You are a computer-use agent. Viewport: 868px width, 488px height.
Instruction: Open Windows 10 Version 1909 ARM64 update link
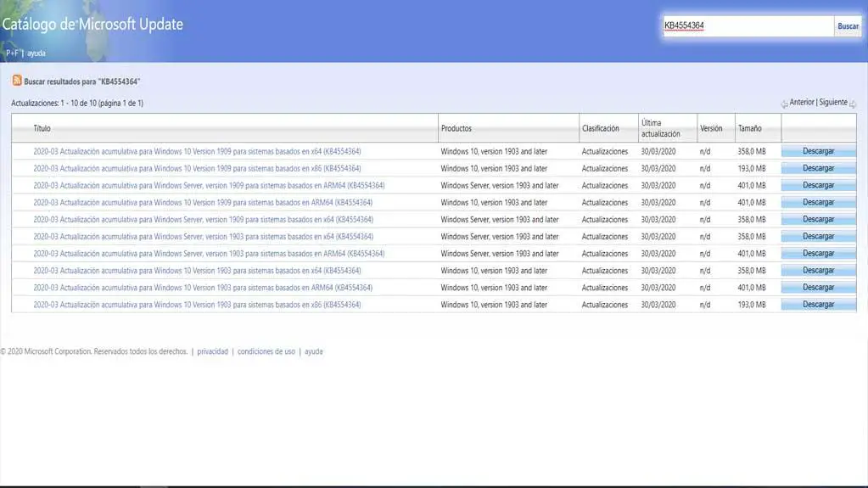point(203,203)
